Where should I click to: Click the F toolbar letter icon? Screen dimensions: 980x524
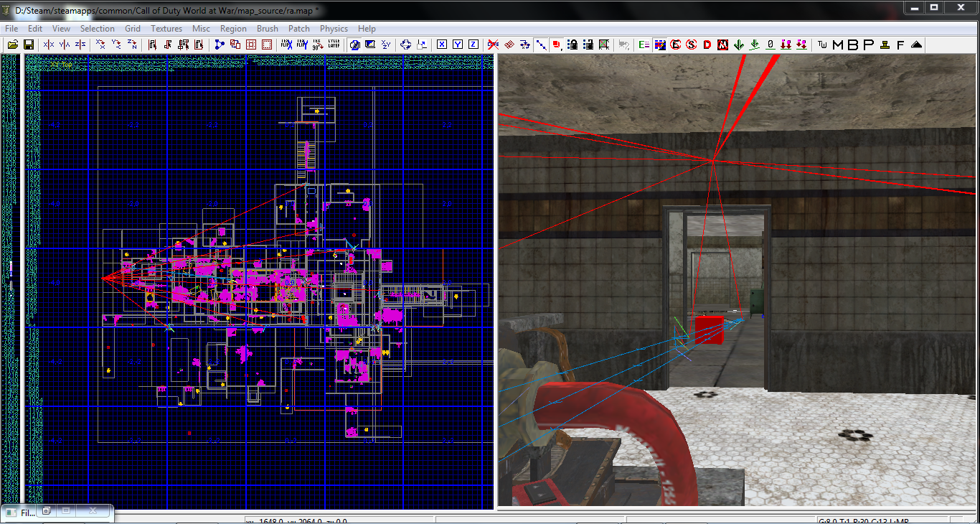(x=900, y=45)
